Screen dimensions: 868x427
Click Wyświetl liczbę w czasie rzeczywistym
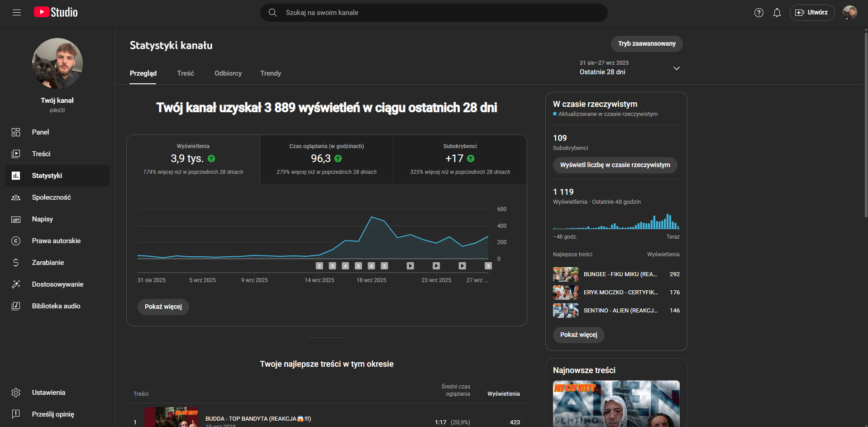615,165
